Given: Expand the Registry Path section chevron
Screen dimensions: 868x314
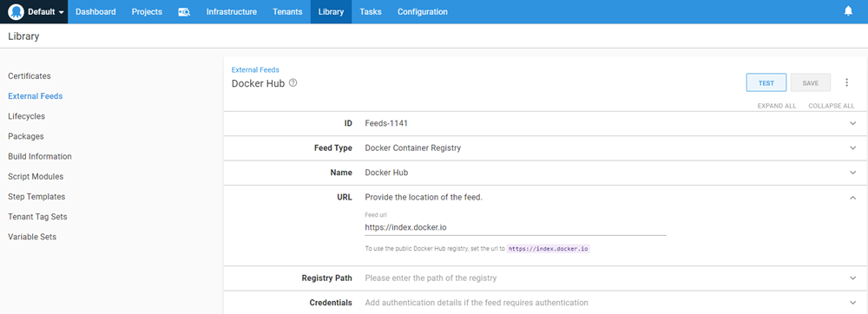Looking at the screenshot, I should coord(852,278).
